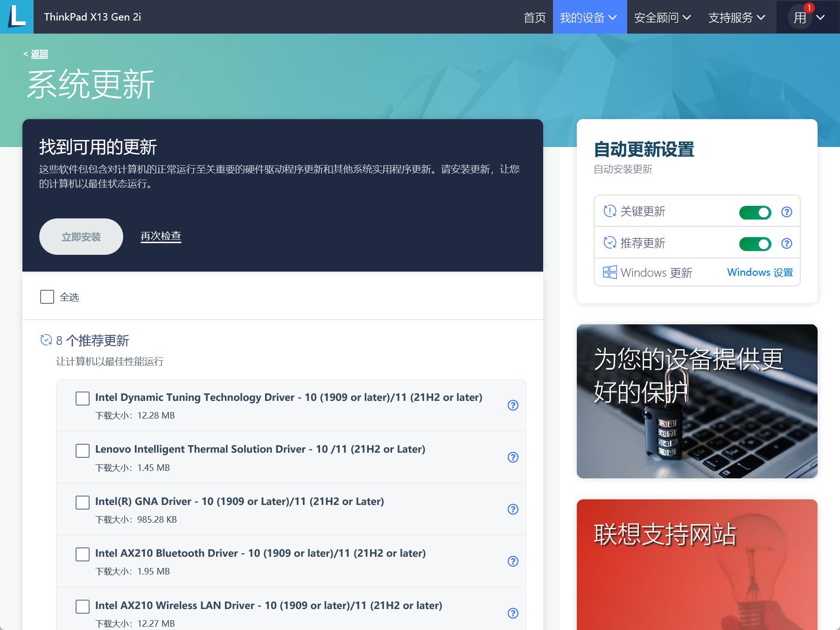Toggle off 关键更新 automatic updates
The height and width of the screenshot is (630, 840).
(x=755, y=212)
